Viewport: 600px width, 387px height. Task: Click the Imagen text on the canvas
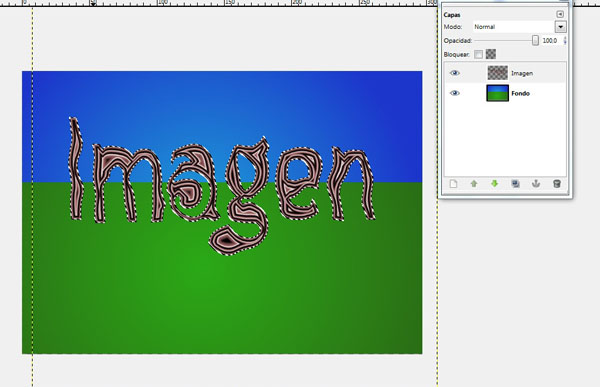[222, 186]
